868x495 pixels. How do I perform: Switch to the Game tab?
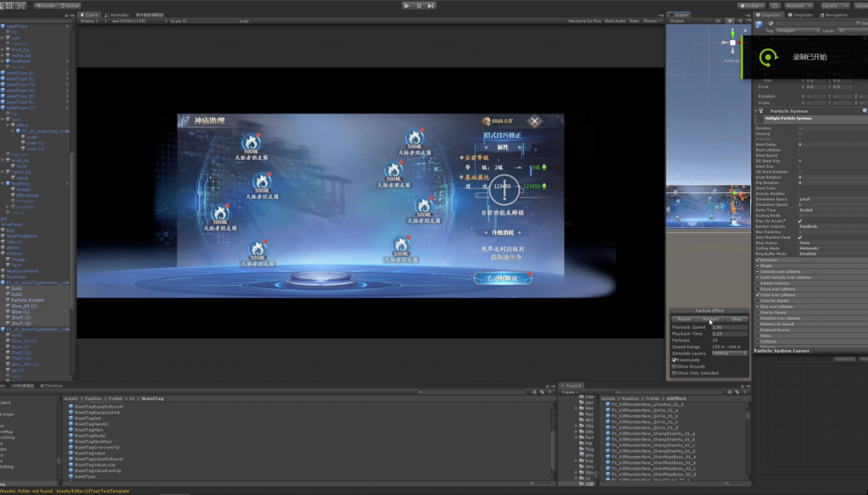tap(89, 15)
